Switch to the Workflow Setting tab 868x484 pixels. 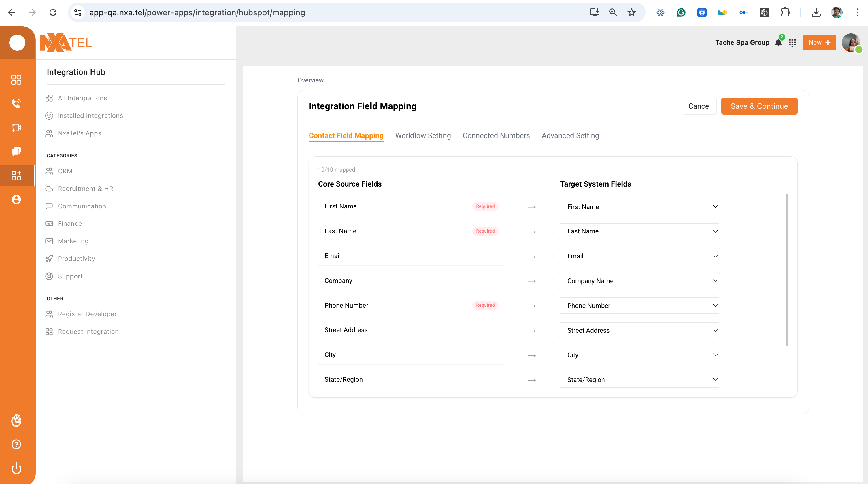[x=422, y=135]
